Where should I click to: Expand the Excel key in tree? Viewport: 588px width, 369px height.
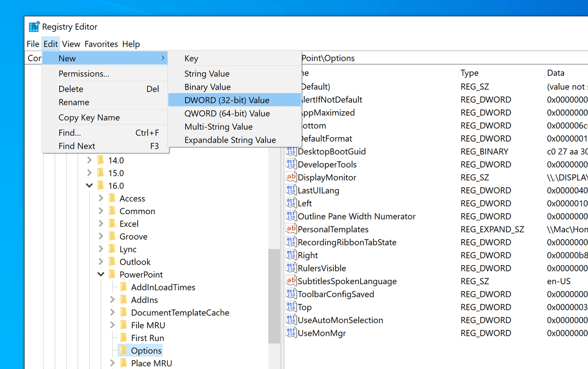(101, 224)
